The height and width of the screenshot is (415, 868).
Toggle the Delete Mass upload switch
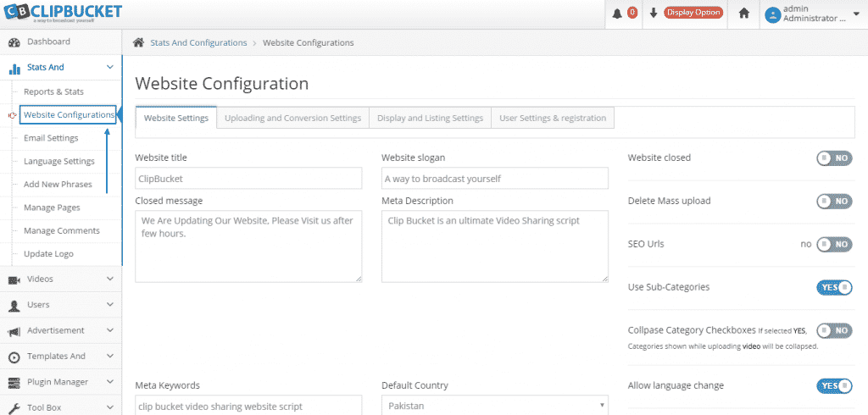coord(834,201)
